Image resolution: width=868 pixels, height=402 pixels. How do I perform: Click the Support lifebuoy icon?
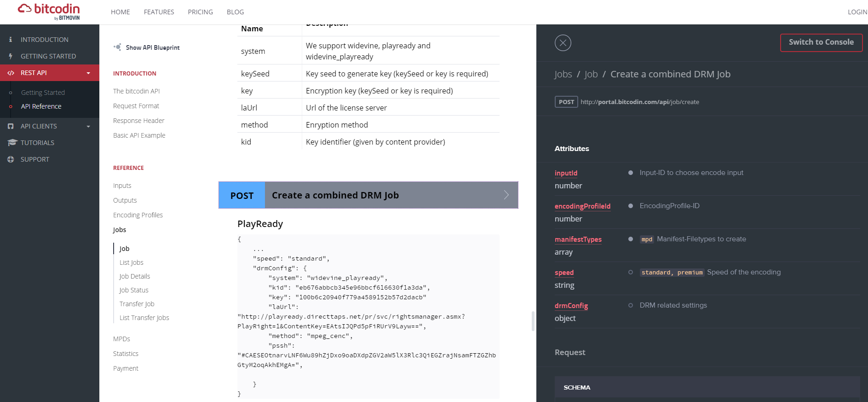point(11,159)
